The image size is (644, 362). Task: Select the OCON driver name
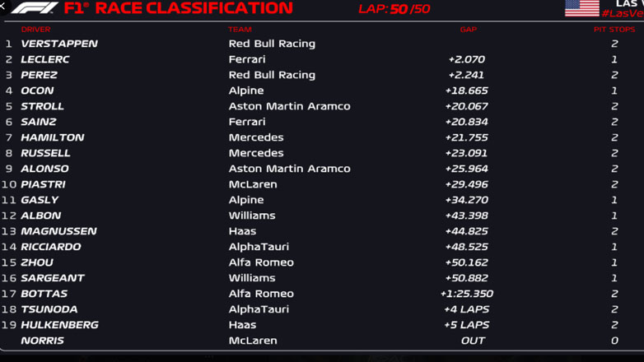(x=37, y=90)
